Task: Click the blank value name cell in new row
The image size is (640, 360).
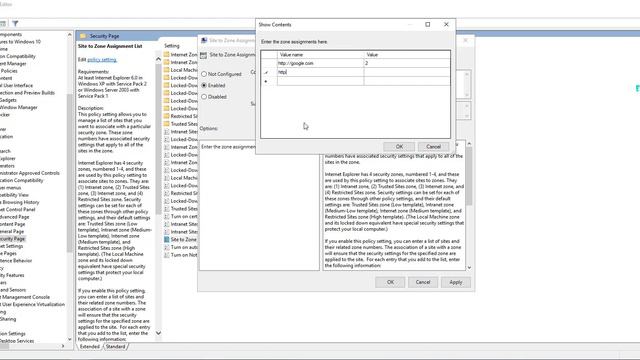Action: coord(320,81)
